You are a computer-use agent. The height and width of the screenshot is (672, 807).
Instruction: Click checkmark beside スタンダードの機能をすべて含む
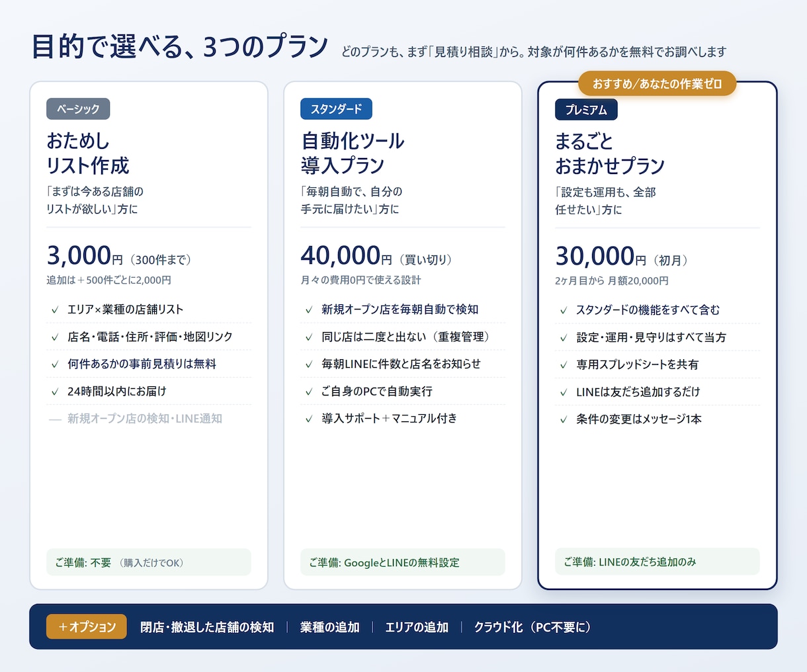564,310
